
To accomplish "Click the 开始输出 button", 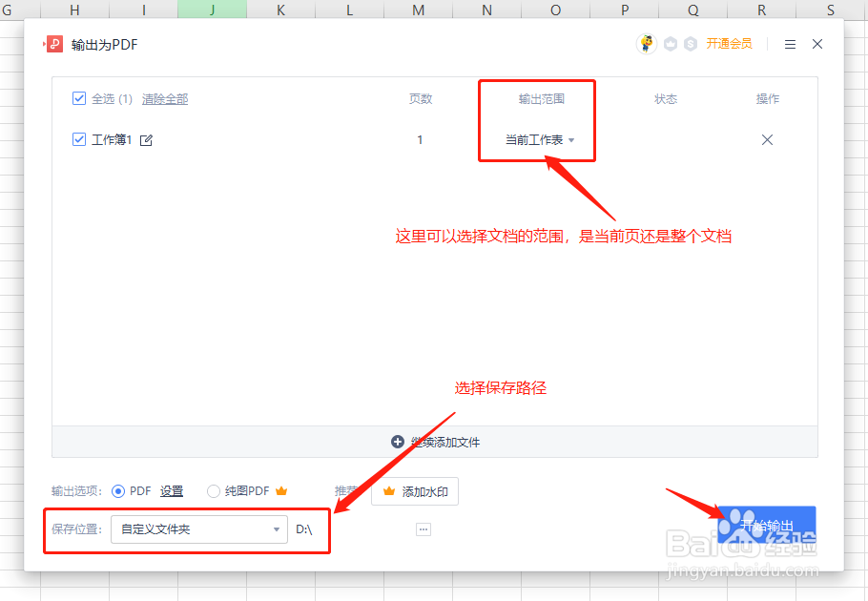I will pyautogui.click(x=766, y=525).
